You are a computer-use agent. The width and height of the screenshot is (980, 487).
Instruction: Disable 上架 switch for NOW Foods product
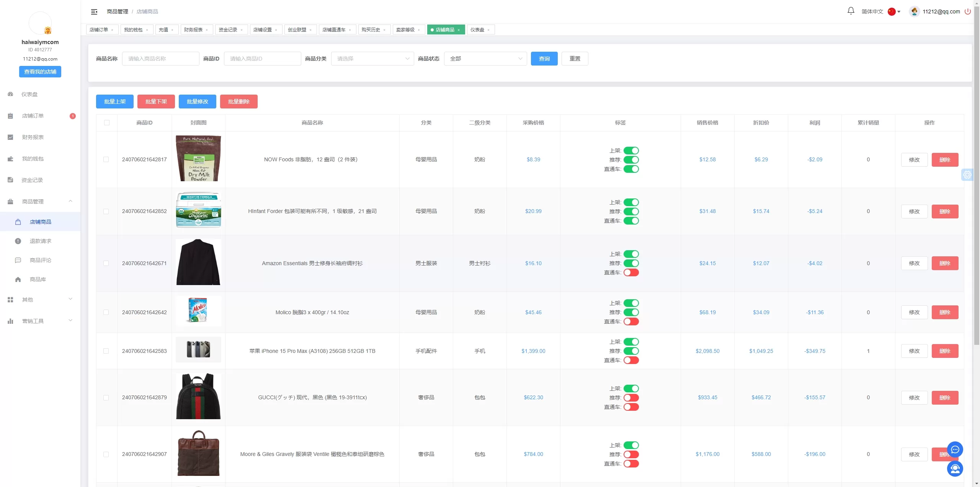[x=631, y=151]
